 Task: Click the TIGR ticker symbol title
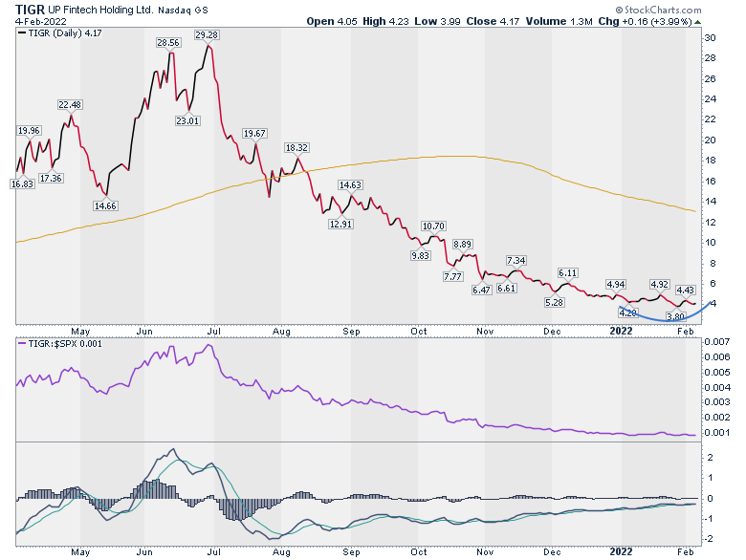point(30,10)
